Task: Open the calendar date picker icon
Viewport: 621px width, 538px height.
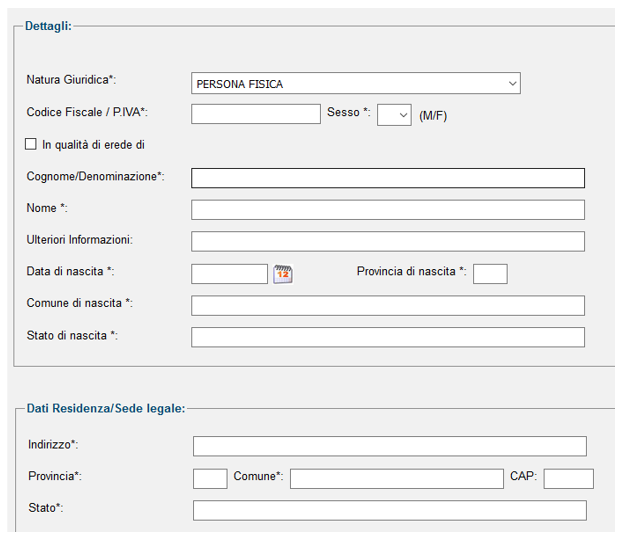Action: [283, 274]
